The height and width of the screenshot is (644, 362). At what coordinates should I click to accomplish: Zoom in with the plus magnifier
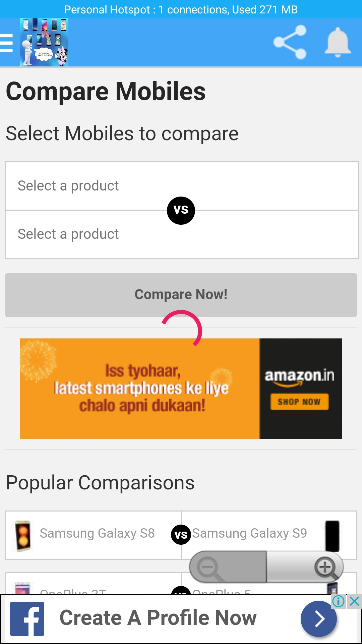coord(324,567)
